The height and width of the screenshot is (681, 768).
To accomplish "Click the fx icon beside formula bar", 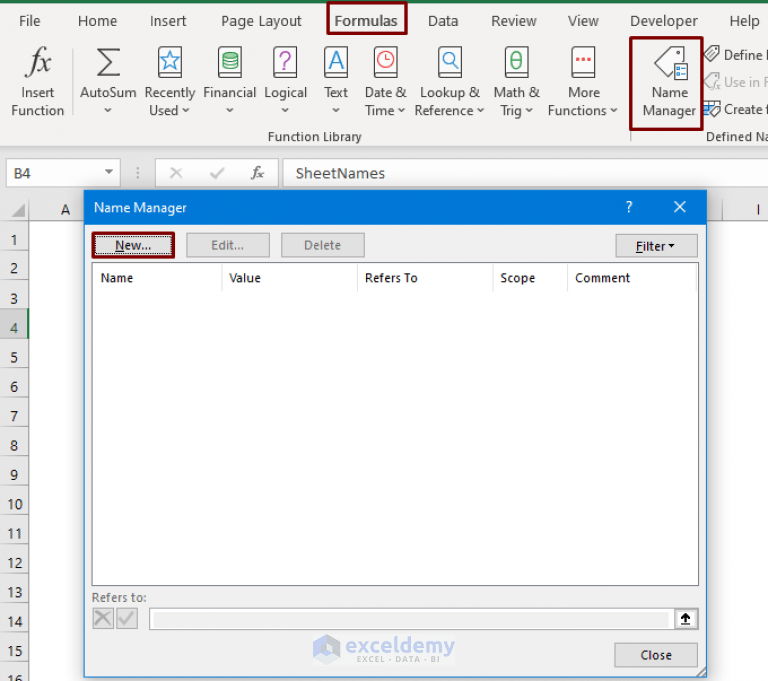I will tap(257, 173).
